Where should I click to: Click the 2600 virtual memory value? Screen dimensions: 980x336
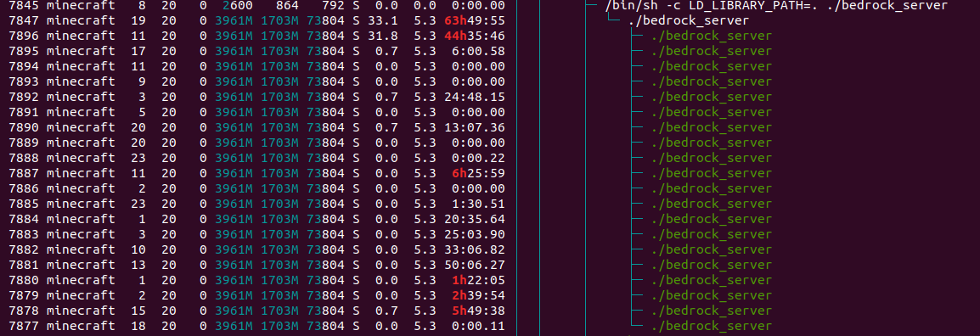238,6
